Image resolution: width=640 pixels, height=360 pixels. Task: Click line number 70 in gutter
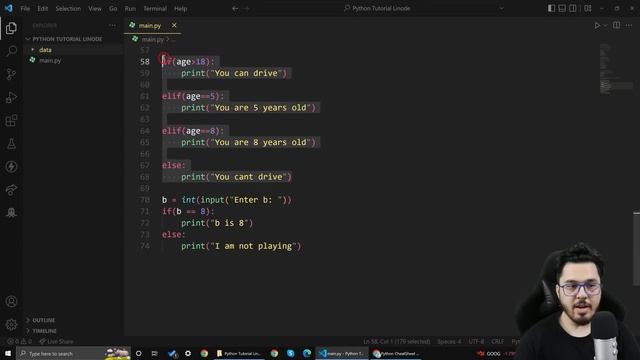click(x=145, y=200)
